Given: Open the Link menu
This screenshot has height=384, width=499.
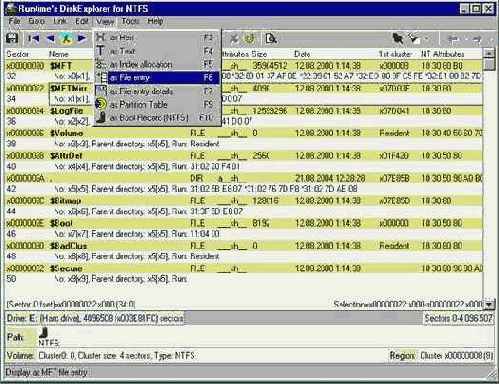Looking at the screenshot, I should point(60,21).
